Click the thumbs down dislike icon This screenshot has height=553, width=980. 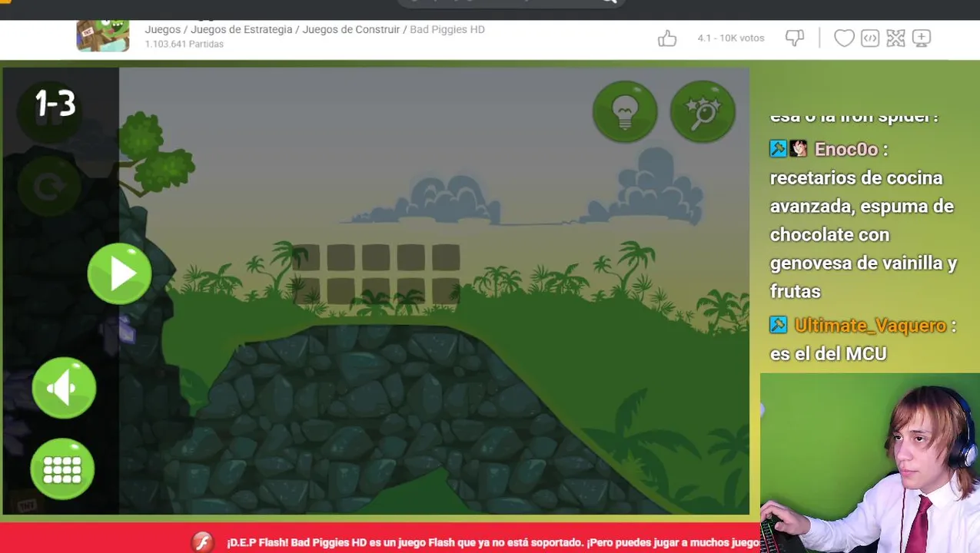(x=795, y=38)
